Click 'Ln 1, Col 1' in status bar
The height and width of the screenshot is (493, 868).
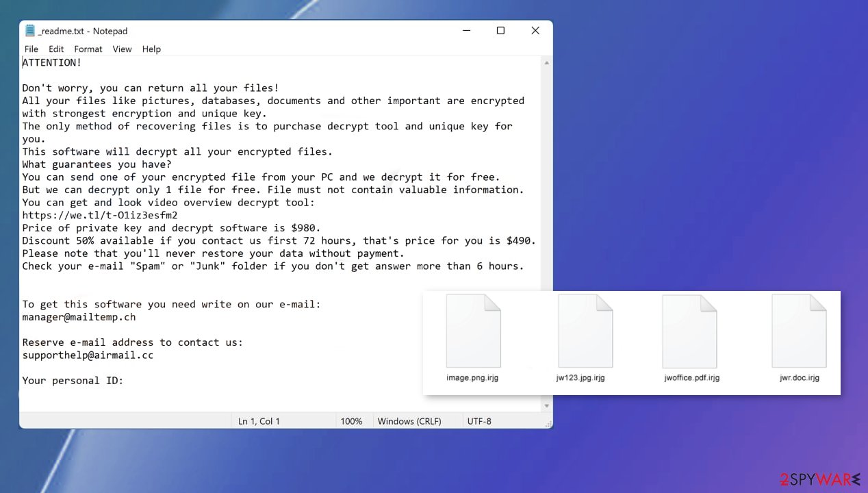click(x=259, y=421)
